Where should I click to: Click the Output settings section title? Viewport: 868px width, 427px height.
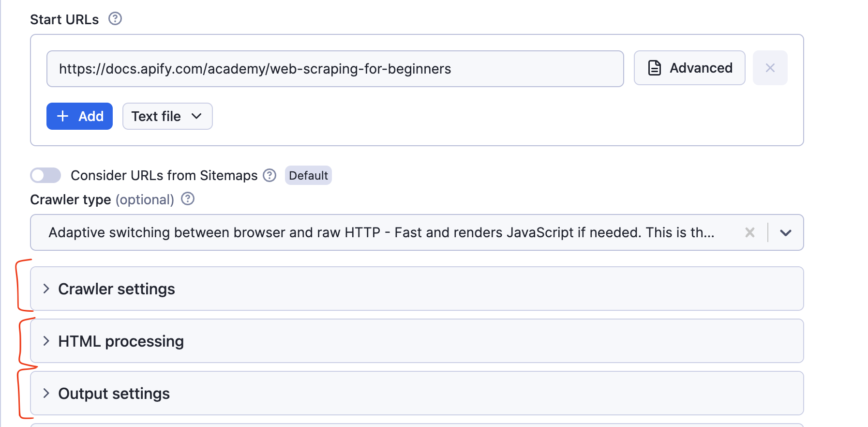(114, 394)
